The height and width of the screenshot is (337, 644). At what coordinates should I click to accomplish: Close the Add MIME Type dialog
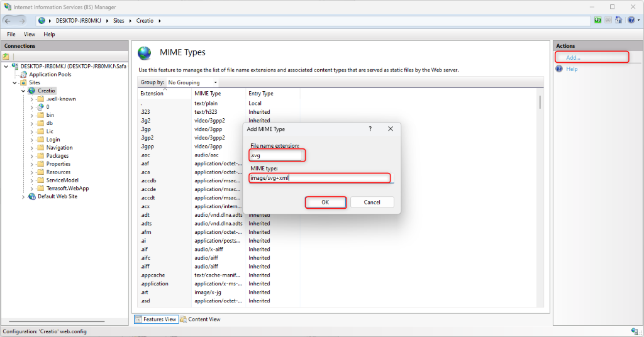(x=391, y=129)
